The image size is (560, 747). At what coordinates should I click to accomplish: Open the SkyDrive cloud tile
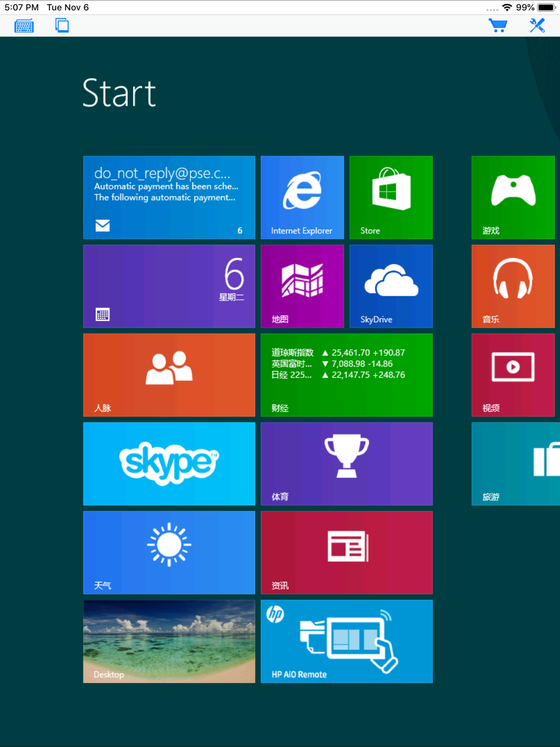pyautogui.click(x=391, y=286)
